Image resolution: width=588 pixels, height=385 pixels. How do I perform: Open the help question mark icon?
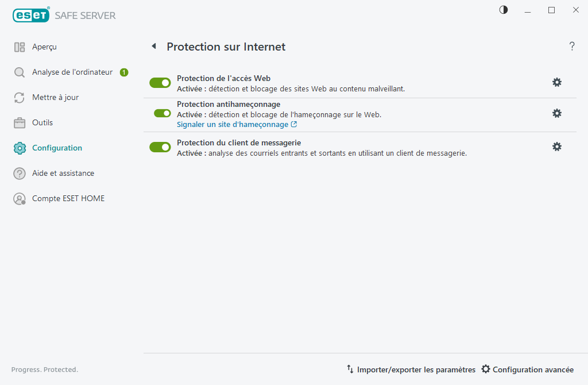click(x=572, y=47)
